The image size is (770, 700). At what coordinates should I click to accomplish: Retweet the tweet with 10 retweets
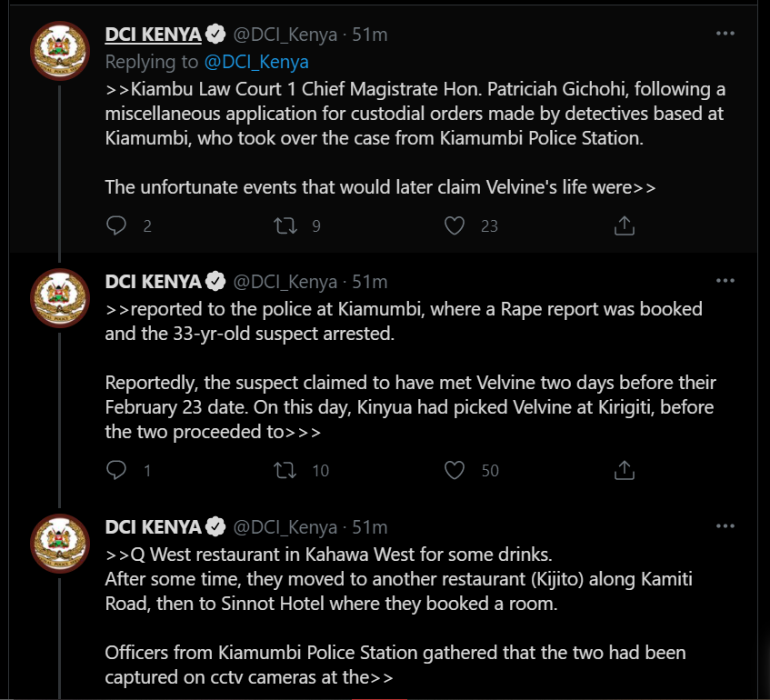[285, 470]
